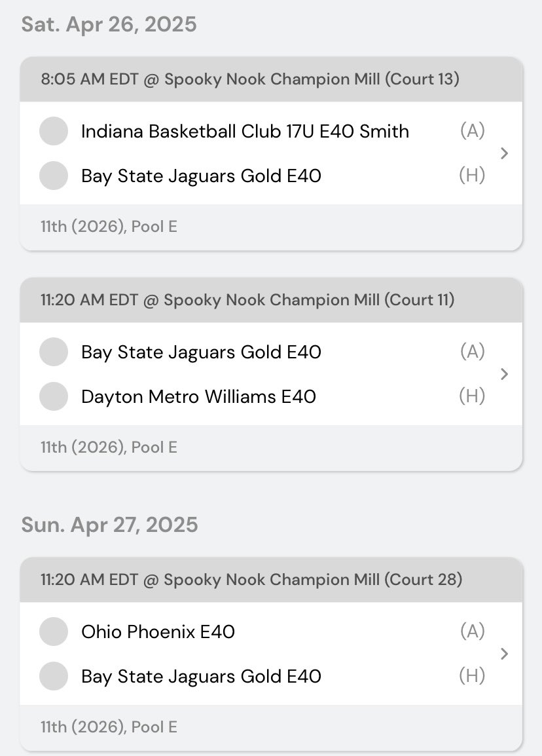542x756 pixels.
Task: Tap Bay State Jaguars logo in Court 13 game
Action: (54, 176)
